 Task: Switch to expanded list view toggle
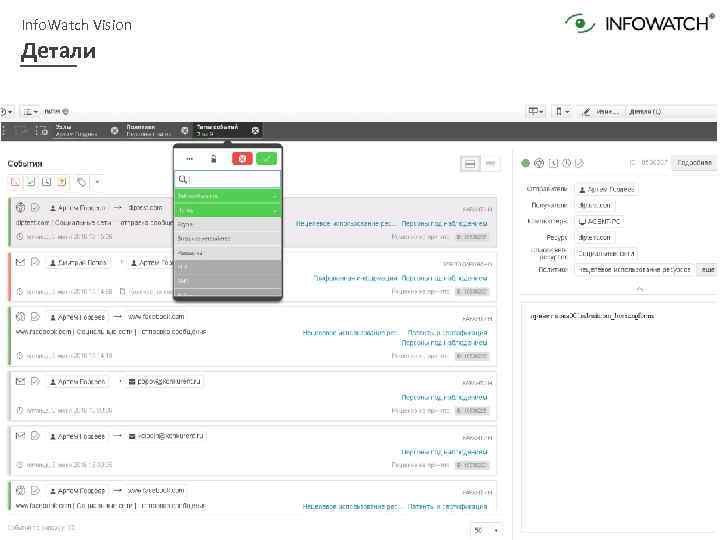(x=470, y=163)
